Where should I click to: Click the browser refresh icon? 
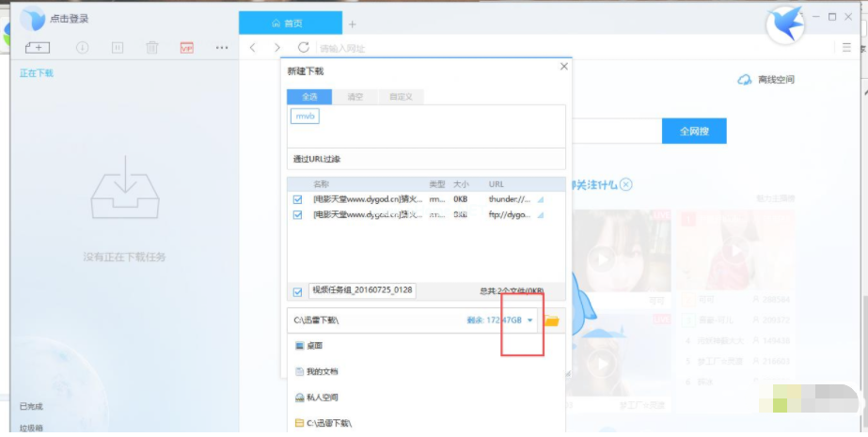pyautogui.click(x=303, y=48)
